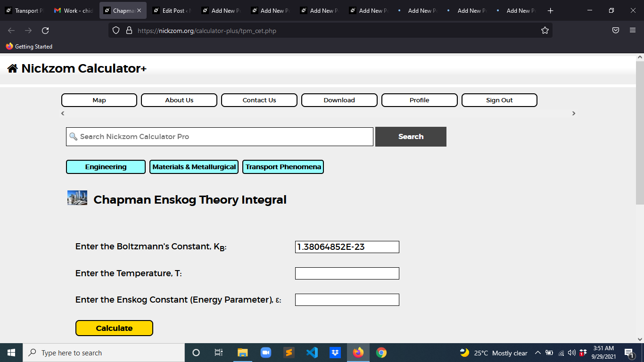
Task: Select the last Add New P tab
Action: tap(517, 10)
